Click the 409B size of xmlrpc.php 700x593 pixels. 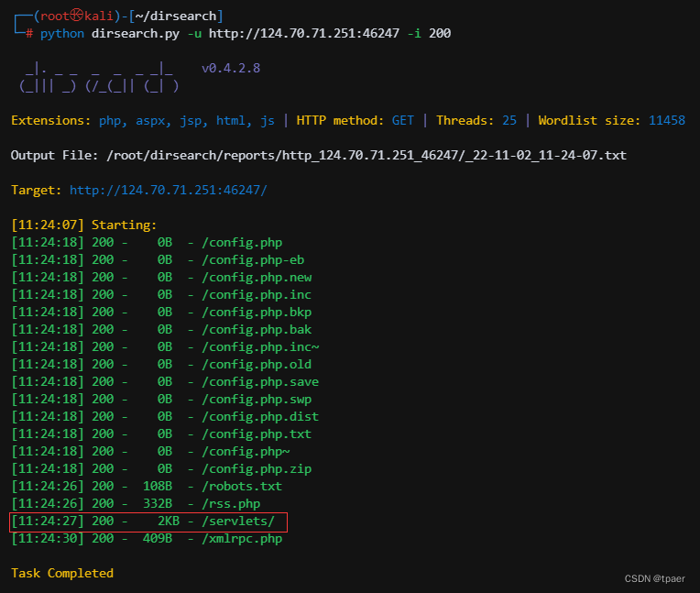(158, 539)
